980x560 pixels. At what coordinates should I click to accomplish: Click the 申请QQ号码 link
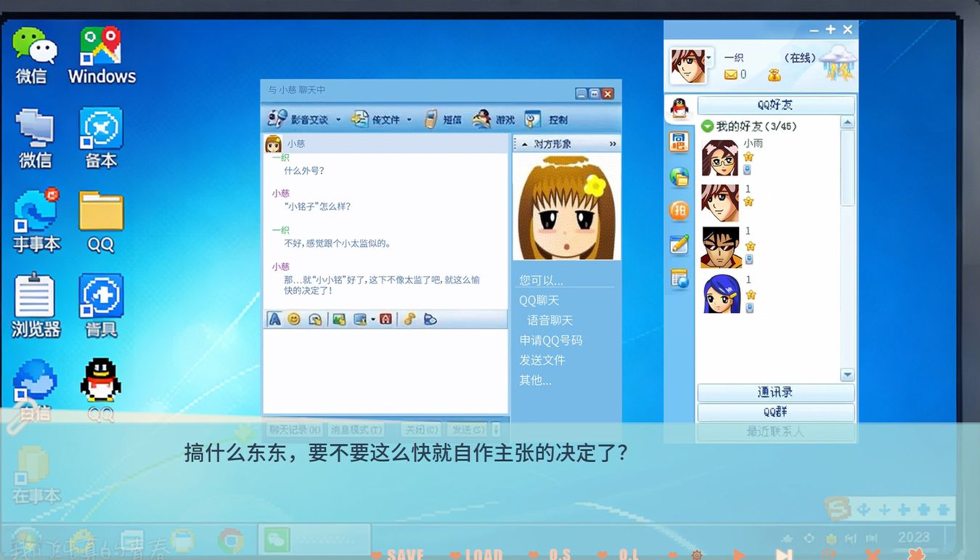click(551, 340)
